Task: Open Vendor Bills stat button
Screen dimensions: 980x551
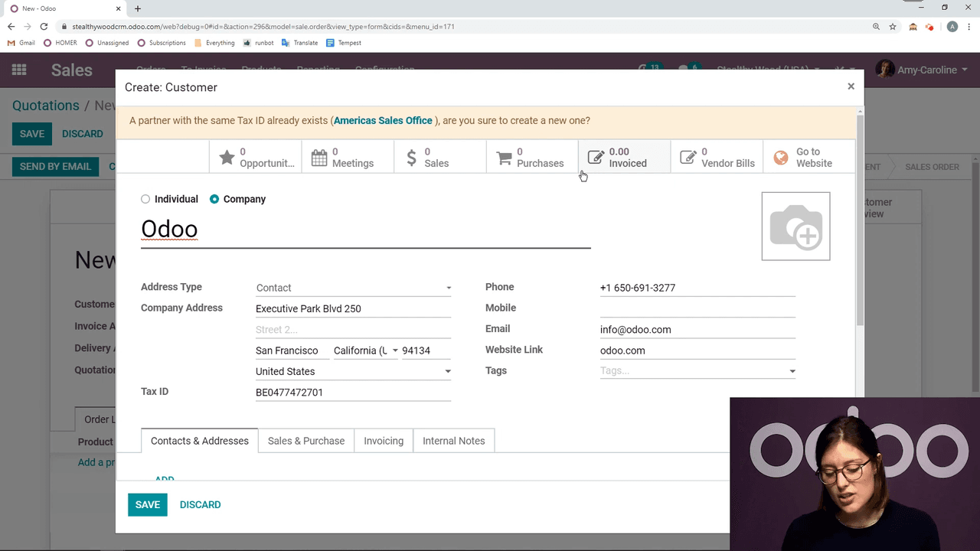Action: (717, 158)
